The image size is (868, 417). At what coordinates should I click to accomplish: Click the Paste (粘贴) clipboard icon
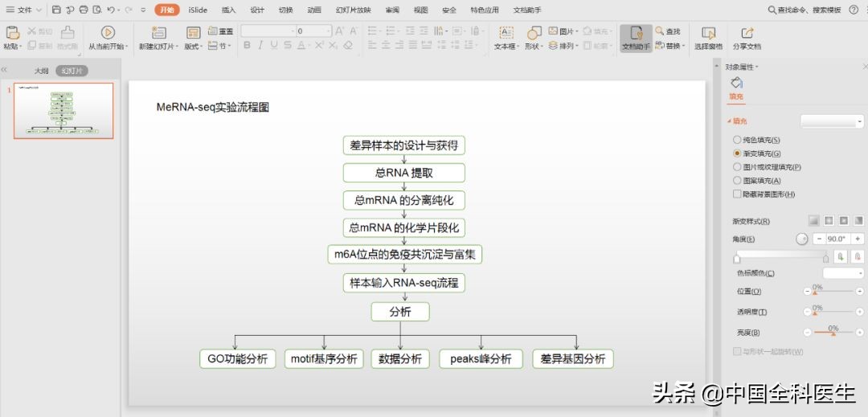pos(12,33)
